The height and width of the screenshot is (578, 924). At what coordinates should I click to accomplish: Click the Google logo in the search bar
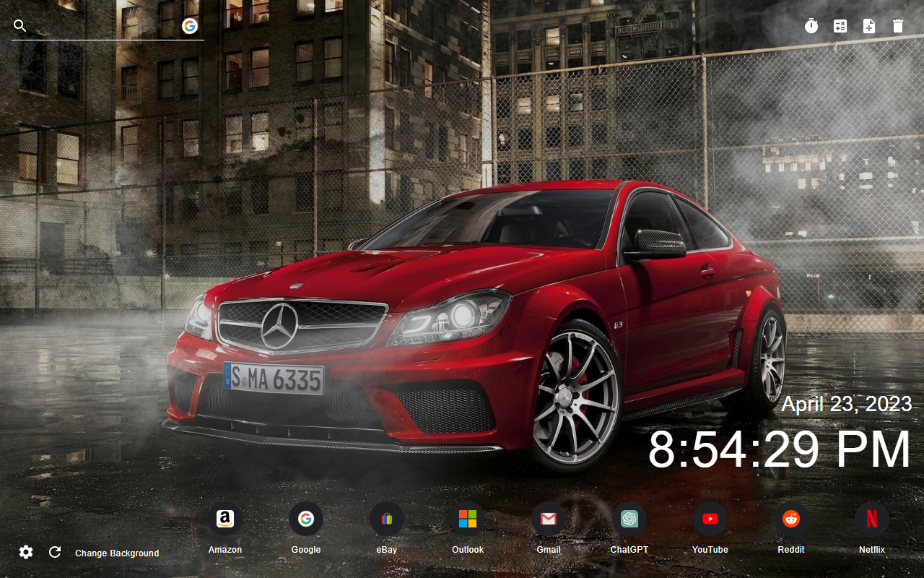tap(189, 26)
